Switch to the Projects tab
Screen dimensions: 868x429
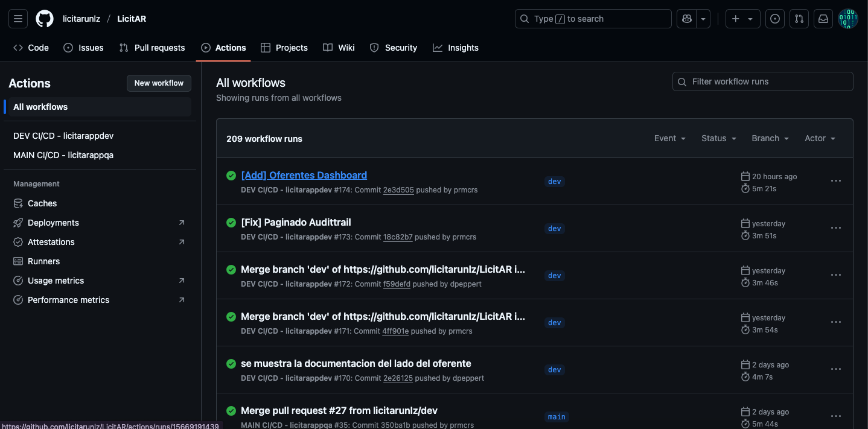tap(284, 48)
